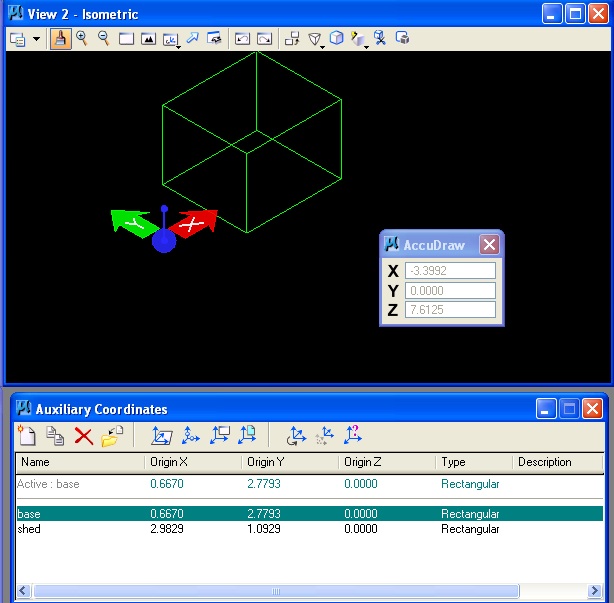
Task: Click the Select ACS question-mark tool
Action: coord(353,435)
